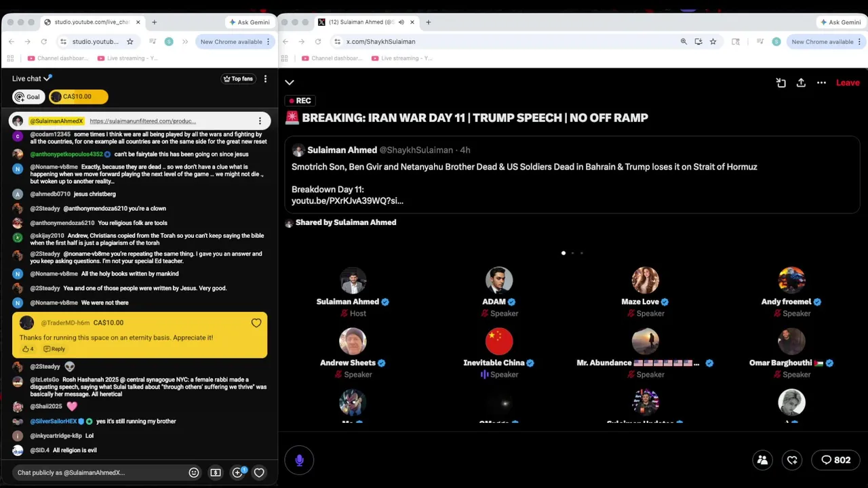The image size is (868, 488).
Task: Close the Sulaiman Ahmed X tab
Action: click(x=412, y=22)
